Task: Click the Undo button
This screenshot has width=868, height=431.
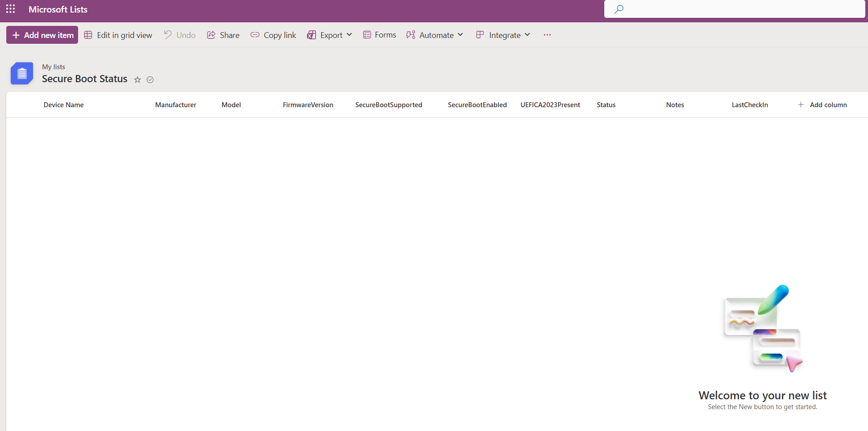Action: pos(179,35)
